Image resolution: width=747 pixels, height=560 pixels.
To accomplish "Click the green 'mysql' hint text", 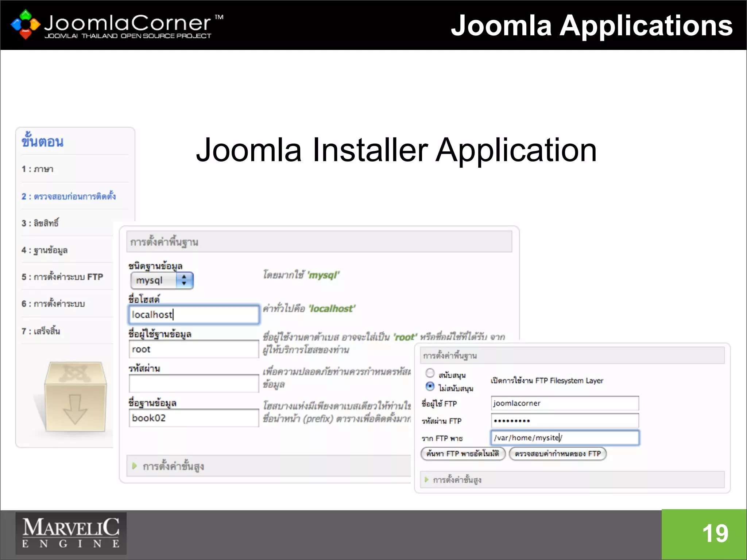I will click(324, 275).
